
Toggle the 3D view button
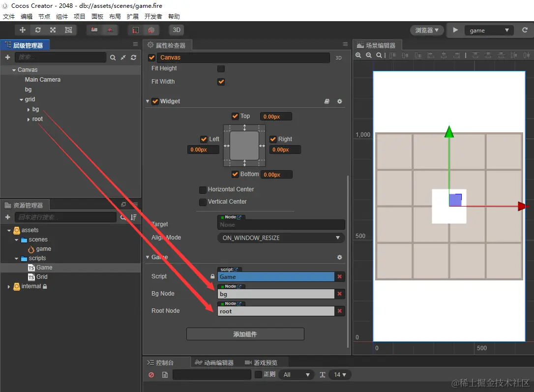(x=177, y=30)
